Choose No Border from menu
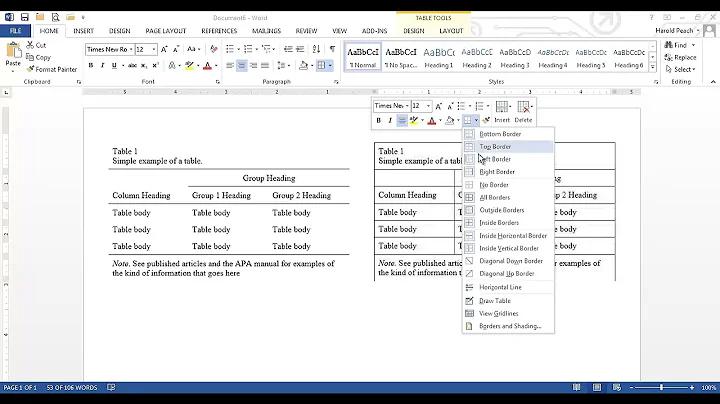This screenshot has width=720, height=404. (x=508, y=185)
